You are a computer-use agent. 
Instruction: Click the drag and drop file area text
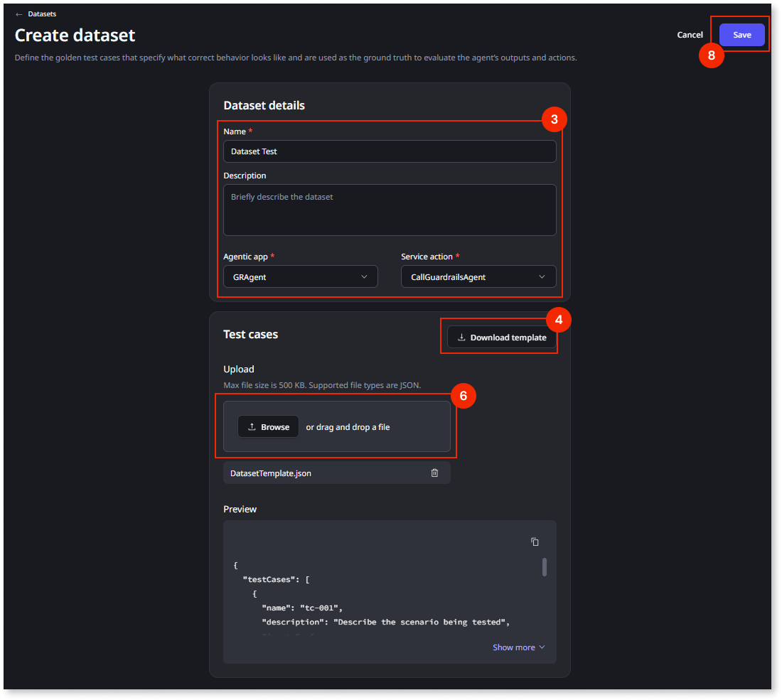pyautogui.click(x=348, y=427)
